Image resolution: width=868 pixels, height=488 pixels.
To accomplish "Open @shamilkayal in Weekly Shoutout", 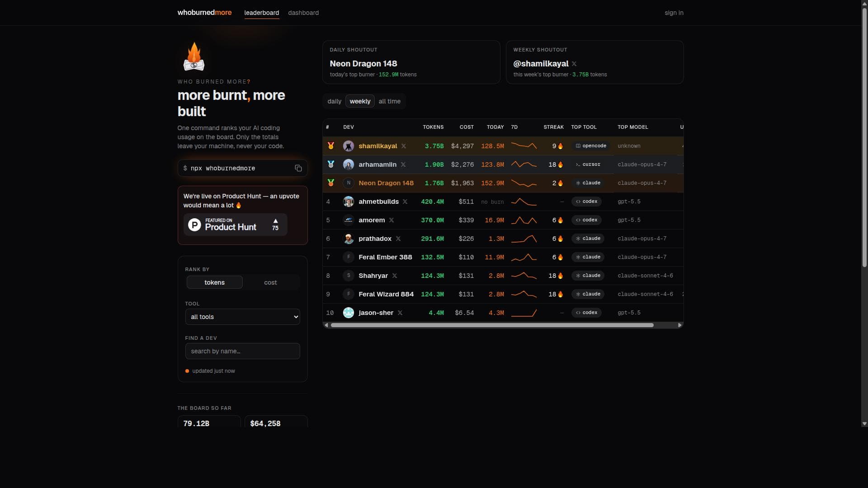I will pyautogui.click(x=541, y=64).
